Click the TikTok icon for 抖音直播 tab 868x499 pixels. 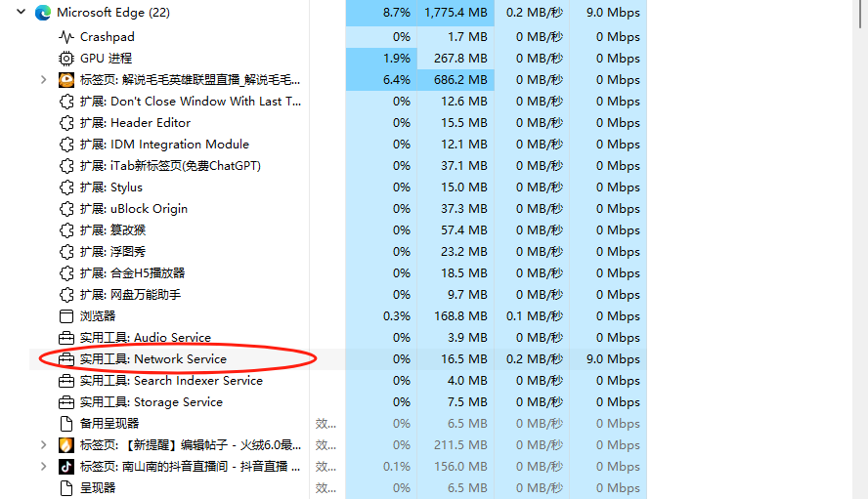[x=66, y=467]
